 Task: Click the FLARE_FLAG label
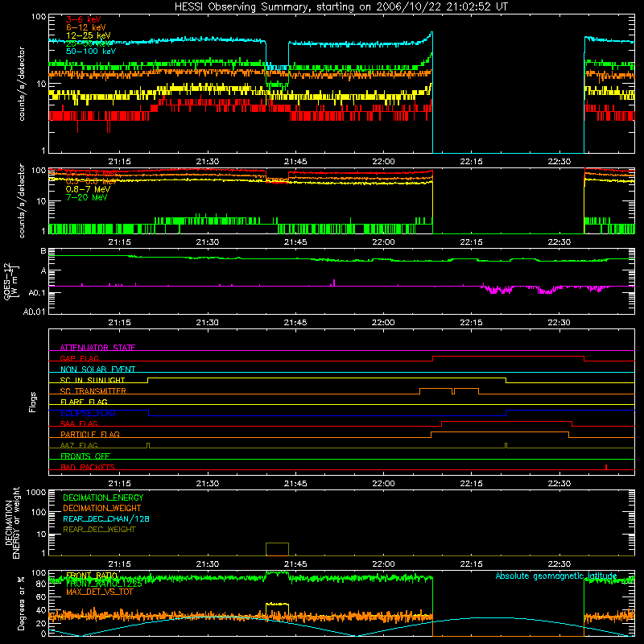click(84, 402)
